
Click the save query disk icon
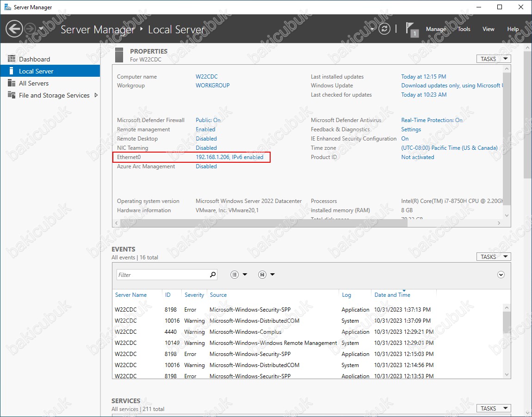262,275
